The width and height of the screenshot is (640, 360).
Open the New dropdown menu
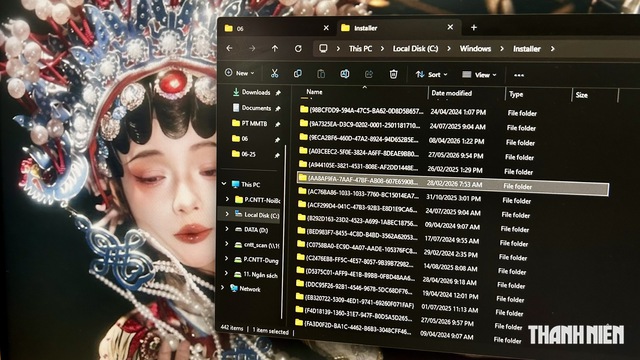(240, 73)
